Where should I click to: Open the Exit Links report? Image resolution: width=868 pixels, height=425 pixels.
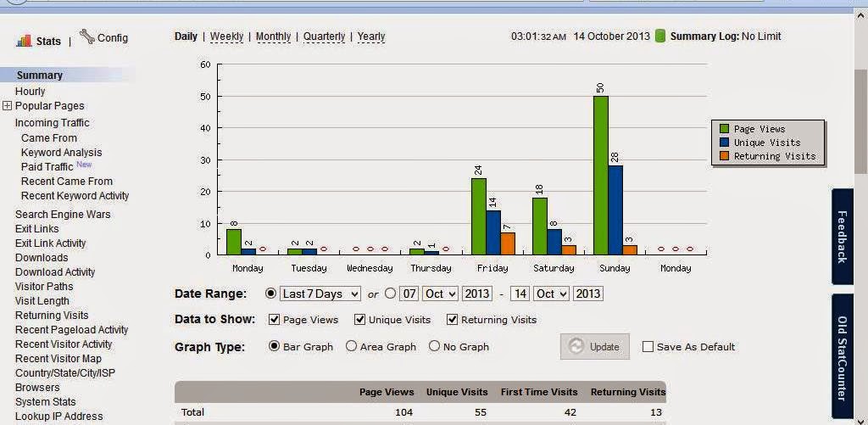[x=36, y=229]
